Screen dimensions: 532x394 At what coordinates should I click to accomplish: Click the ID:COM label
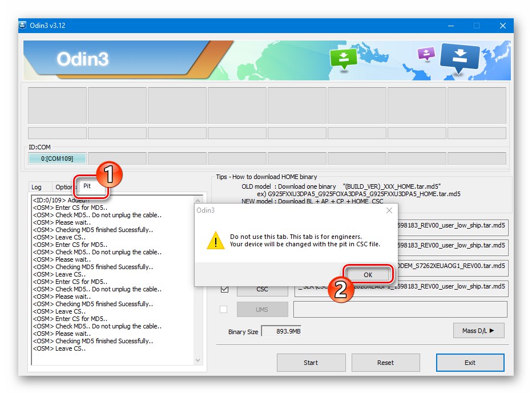click(x=39, y=147)
